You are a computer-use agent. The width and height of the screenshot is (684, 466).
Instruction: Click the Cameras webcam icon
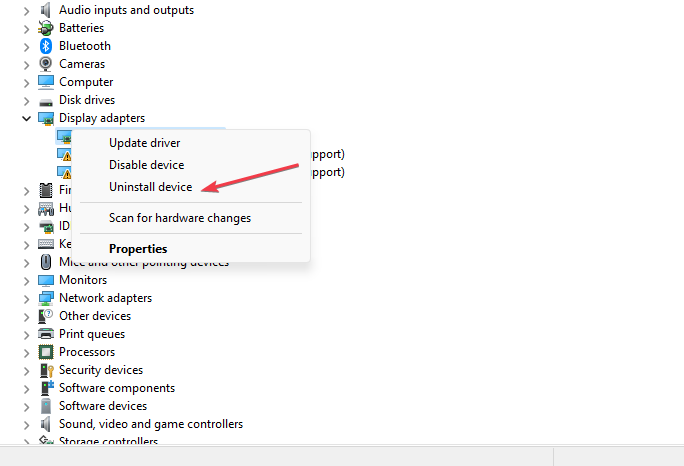point(46,64)
